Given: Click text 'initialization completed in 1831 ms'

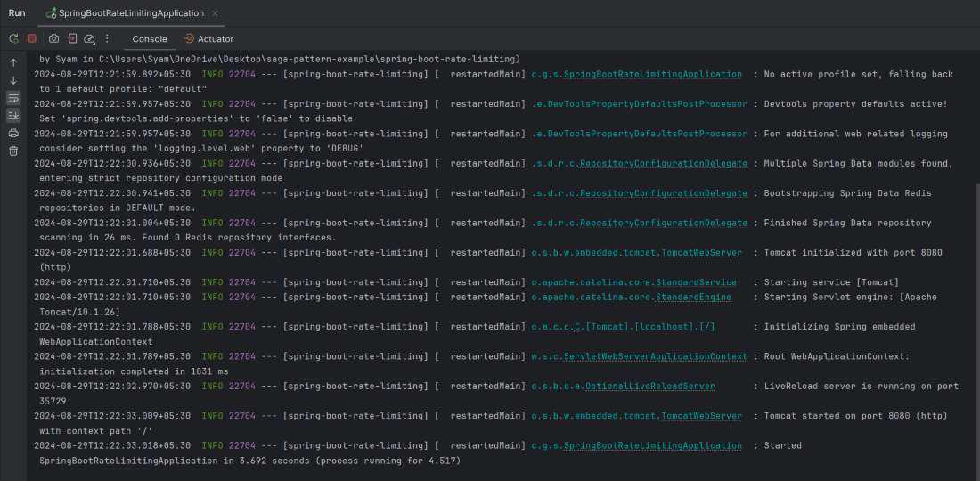Looking at the screenshot, I should click(134, 371).
